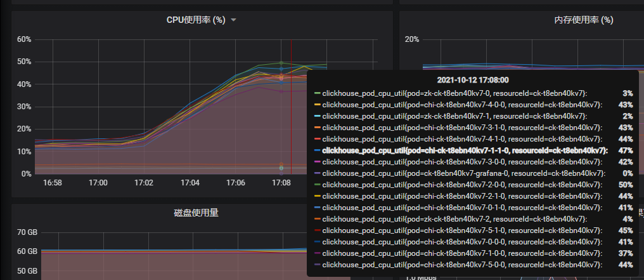Click tooltip row for pod chi-ck-t8ebn40kv7-2-1-0
Viewport: 644px width, 280px height.
(473, 196)
